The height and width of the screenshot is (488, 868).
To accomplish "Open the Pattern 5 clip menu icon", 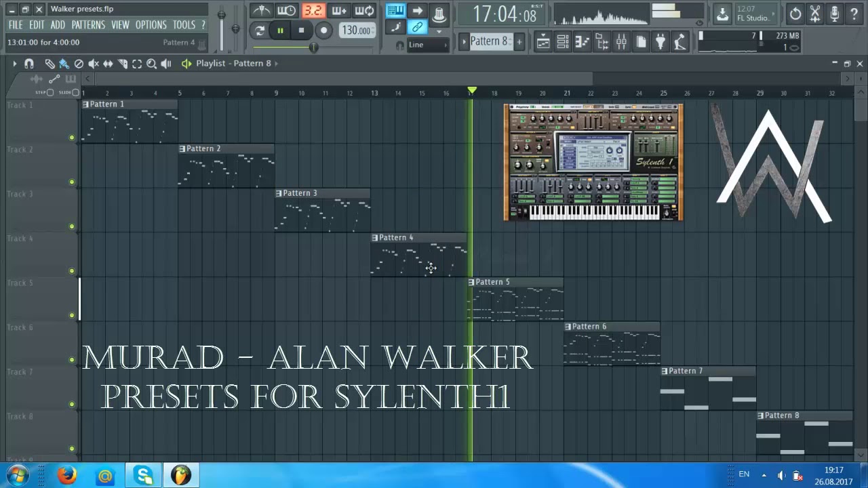I will [471, 282].
